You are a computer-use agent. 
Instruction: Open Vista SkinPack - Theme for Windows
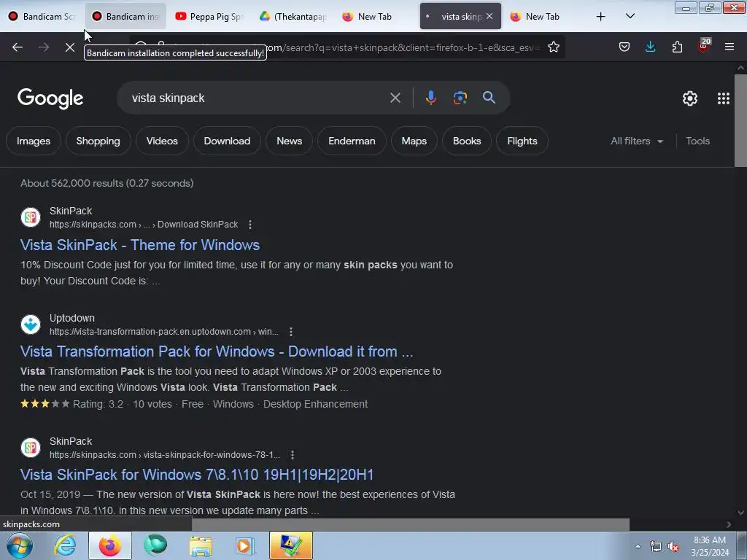(x=140, y=245)
